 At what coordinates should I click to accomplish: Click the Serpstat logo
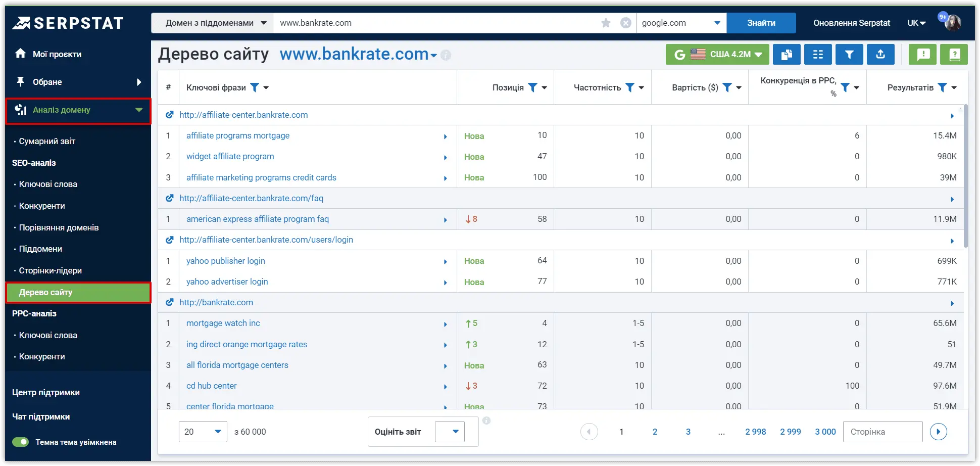coord(68,23)
